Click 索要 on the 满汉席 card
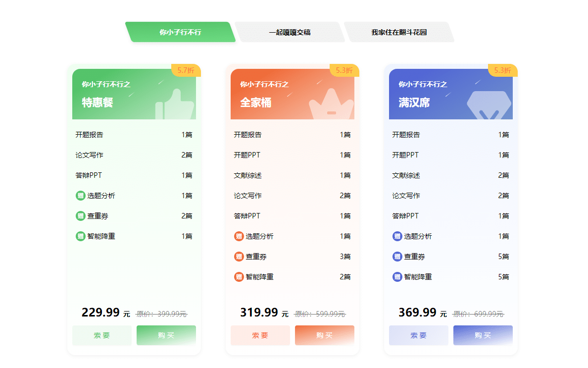Screen dimensions: 588x368 pos(419,335)
